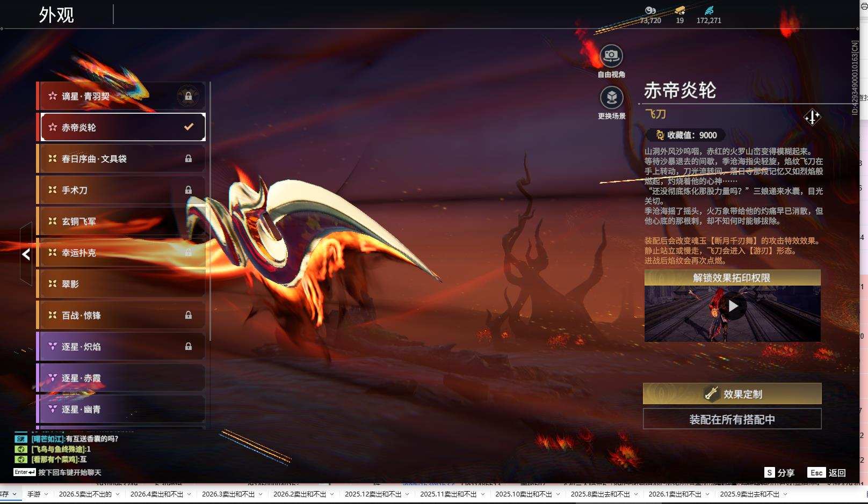Expand dropdown arrow on 2025.9卖出去和不出 tab

[x=785, y=494]
